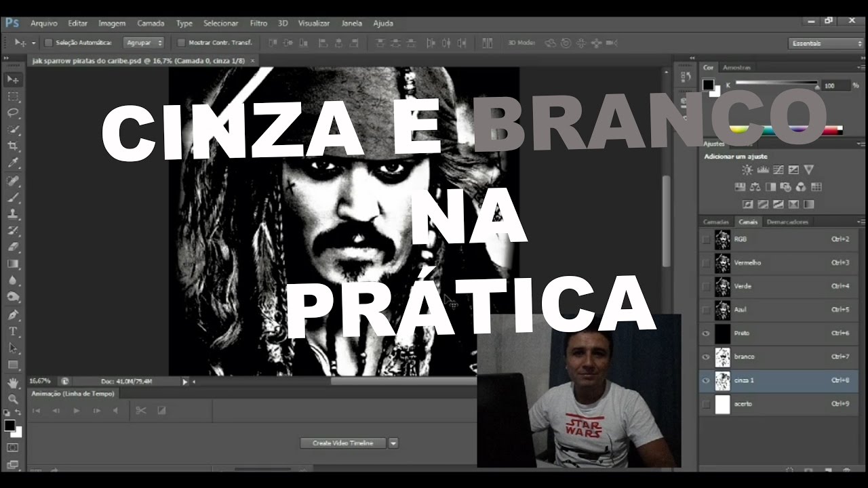Select the Hand tool
Viewport: 868px width, 488px height.
12,383
